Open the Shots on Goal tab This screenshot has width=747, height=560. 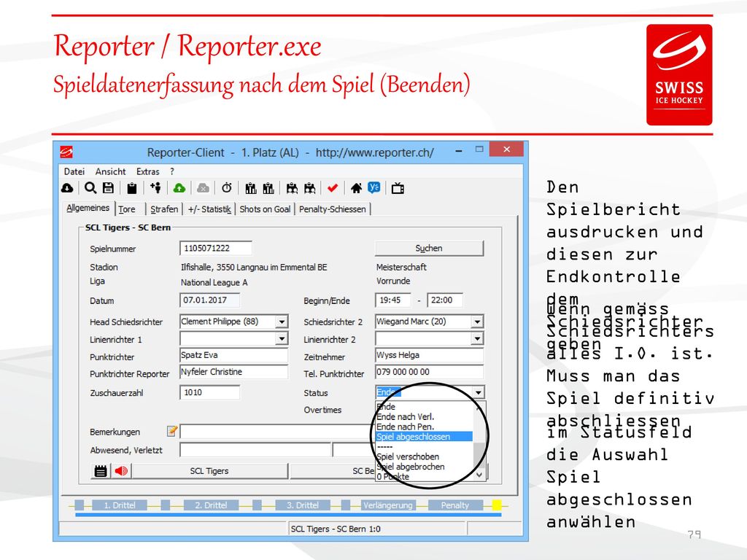(x=265, y=209)
